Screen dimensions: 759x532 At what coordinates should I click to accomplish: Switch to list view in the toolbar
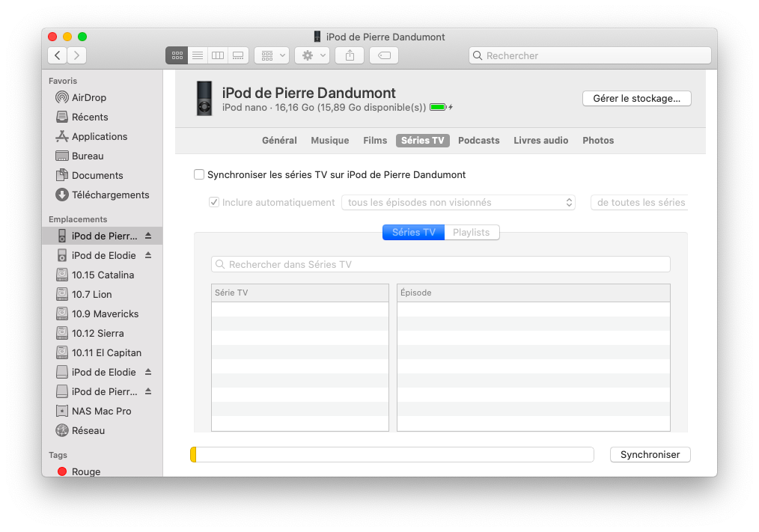click(x=198, y=55)
